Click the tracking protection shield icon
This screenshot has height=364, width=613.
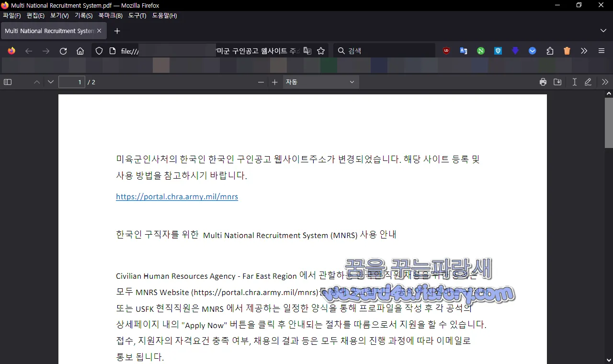click(x=99, y=51)
